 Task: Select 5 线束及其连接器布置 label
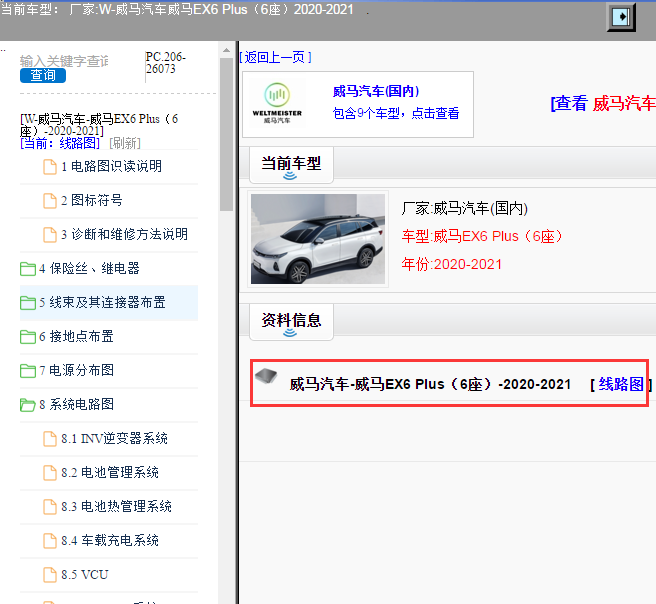coord(102,302)
